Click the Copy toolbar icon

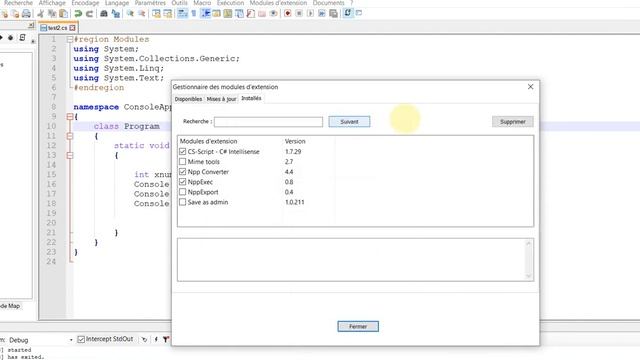[x=52, y=13]
